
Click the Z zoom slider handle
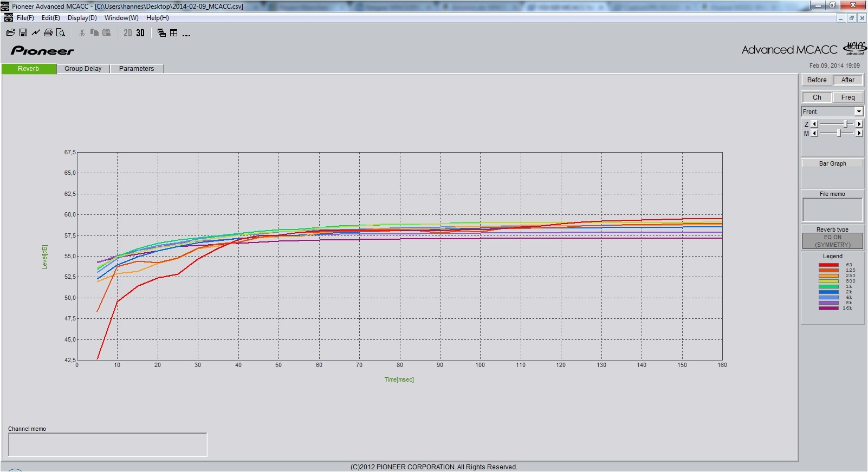click(845, 124)
